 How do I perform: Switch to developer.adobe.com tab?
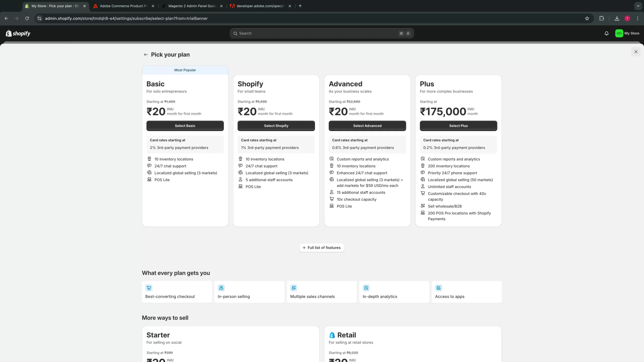pyautogui.click(x=260, y=6)
